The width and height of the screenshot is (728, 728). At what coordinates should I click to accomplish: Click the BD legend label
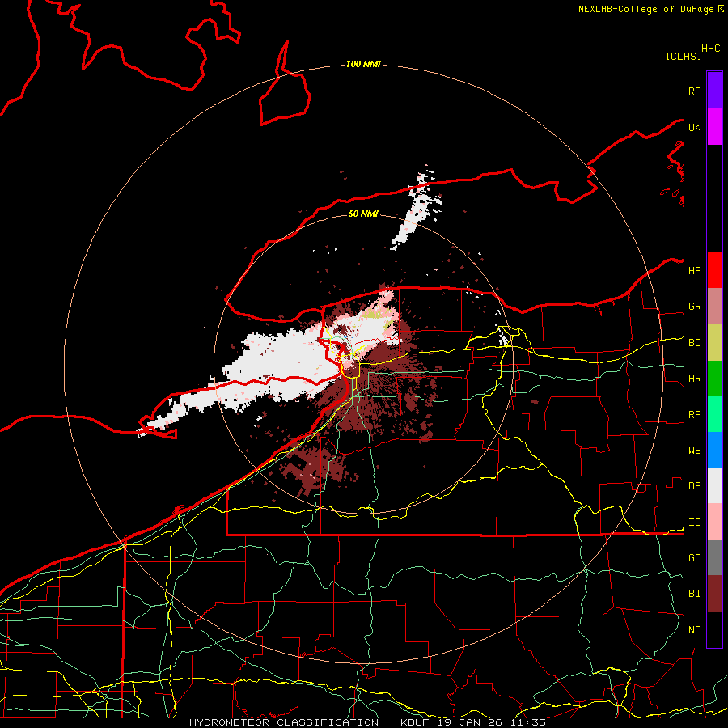pyautogui.click(x=694, y=343)
